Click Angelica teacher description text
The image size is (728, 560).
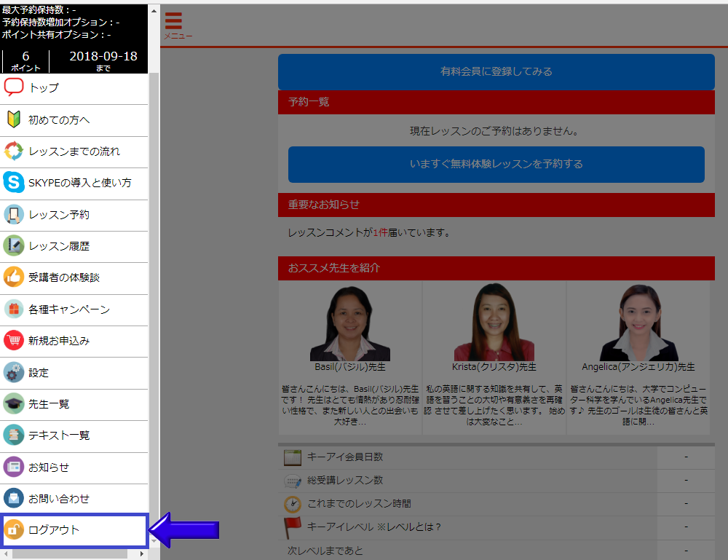click(x=638, y=406)
